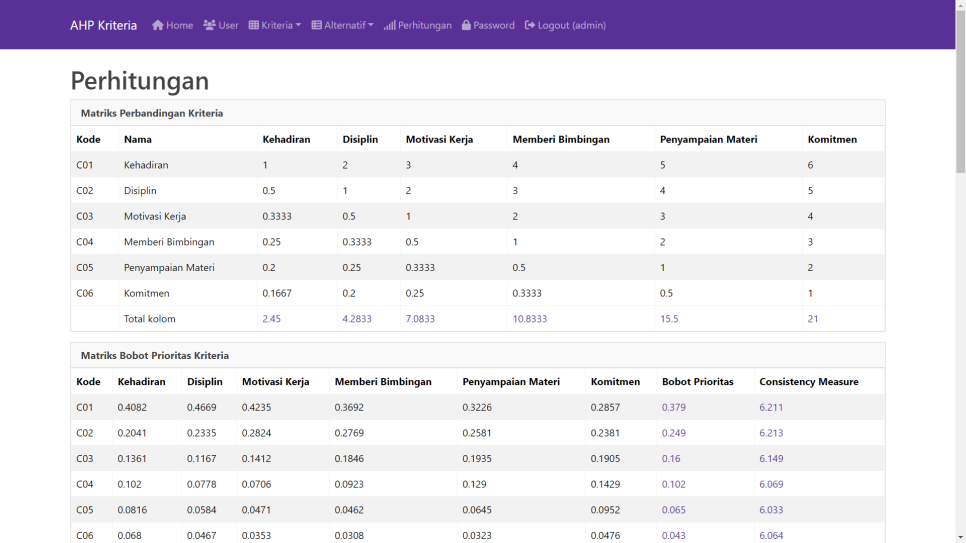Open the AHP Kriteria brand link

(103, 25)
